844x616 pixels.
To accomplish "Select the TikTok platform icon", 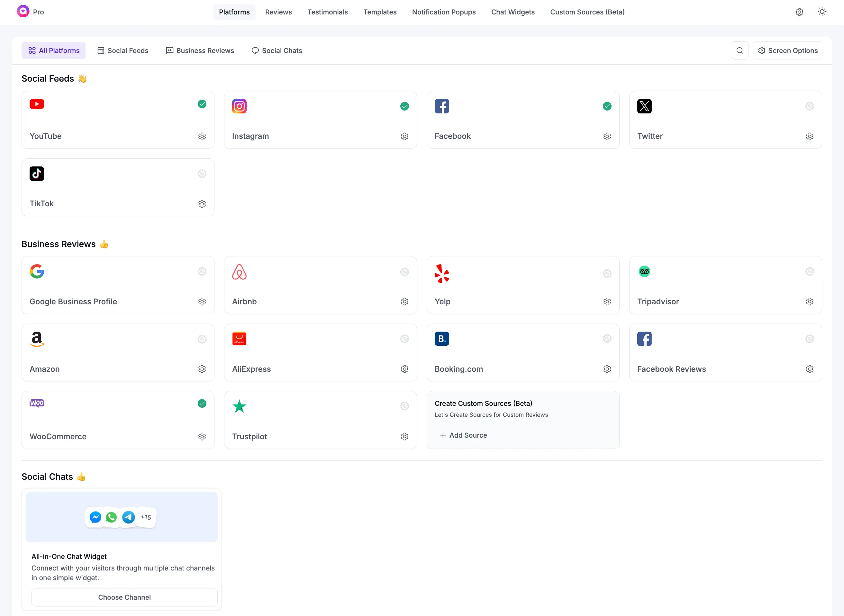I will [37, 174].
